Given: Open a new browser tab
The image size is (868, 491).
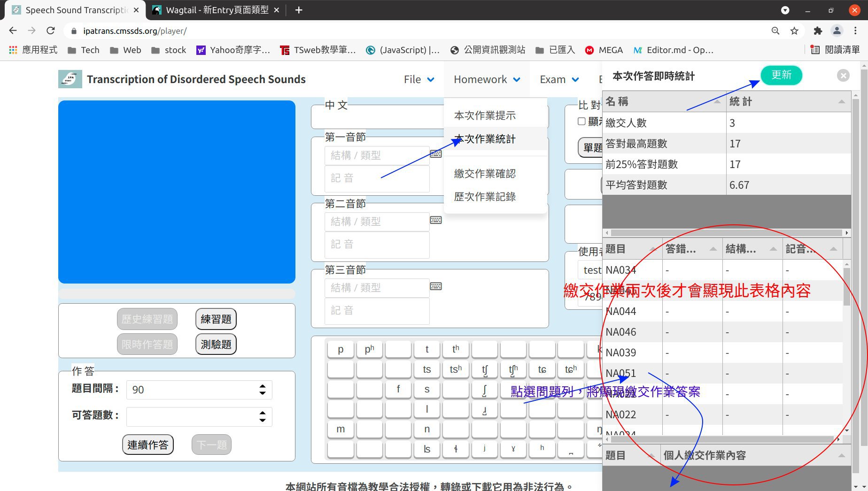Looking at the screenshot, I should coord(299,10).
